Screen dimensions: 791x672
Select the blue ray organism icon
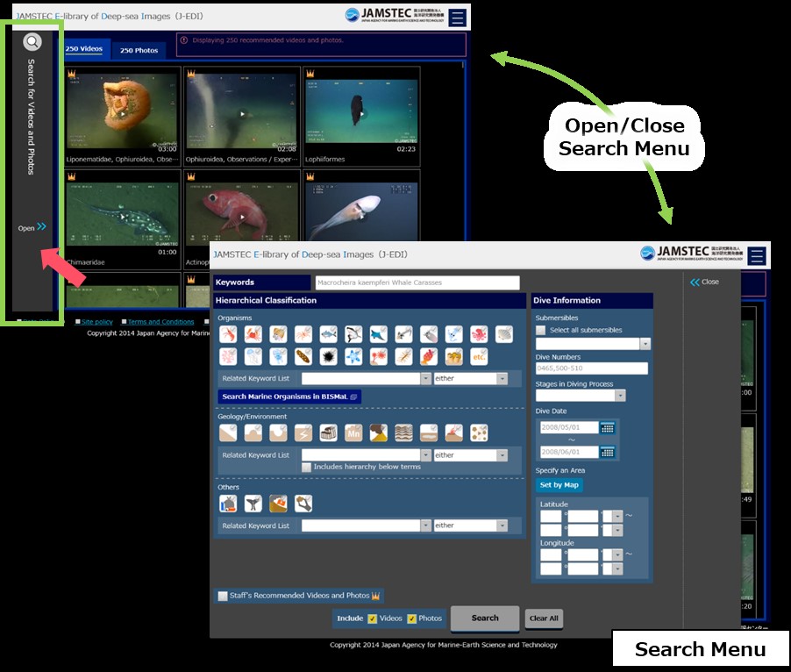point(379,334)
